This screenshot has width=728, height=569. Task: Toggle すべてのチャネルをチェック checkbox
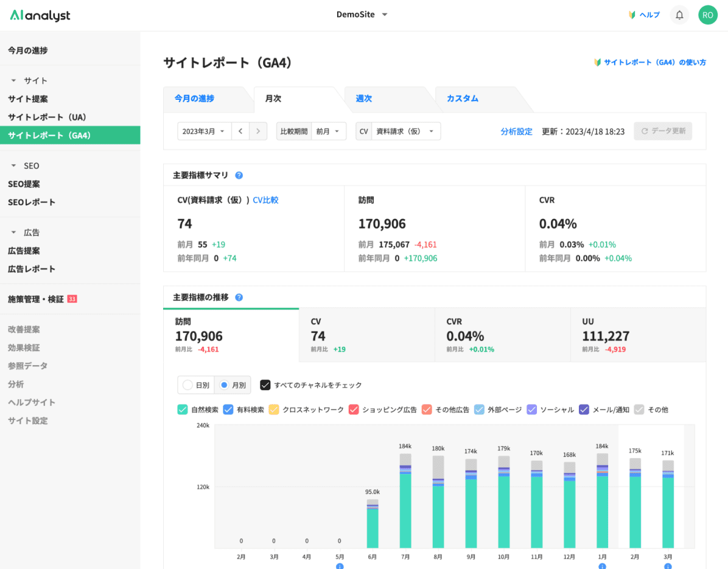265,385
